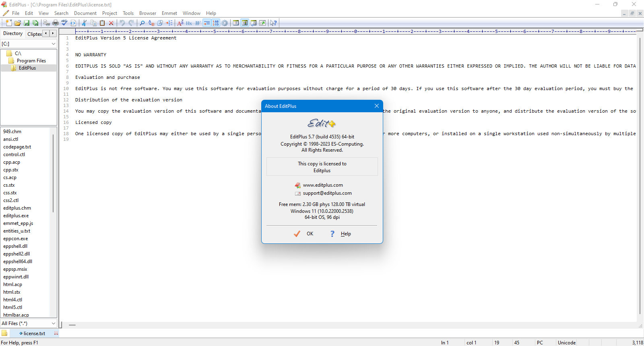Open the www.editplus.com link
The image size is (644, 346).
[323, 185]
